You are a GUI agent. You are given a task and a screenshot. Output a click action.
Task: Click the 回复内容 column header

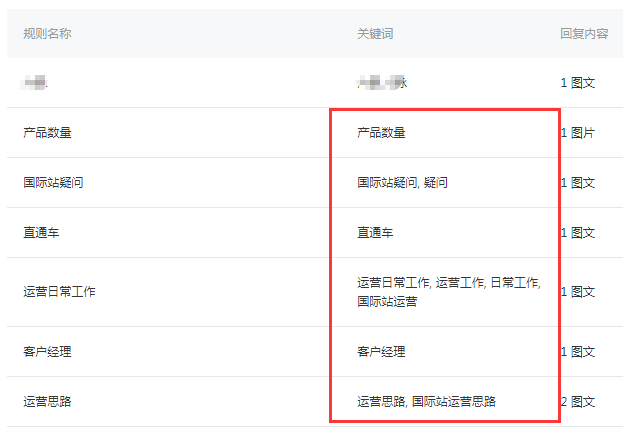(x=584, y=33)
